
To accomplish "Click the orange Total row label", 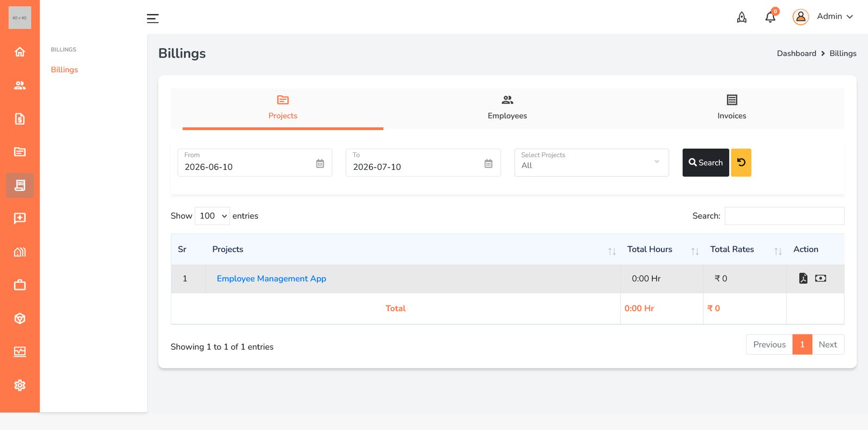I will [x=395, y=309].
